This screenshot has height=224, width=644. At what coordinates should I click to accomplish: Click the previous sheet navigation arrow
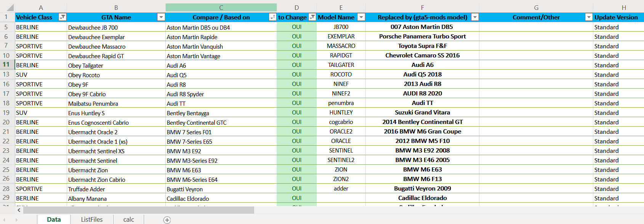pos(4,220)
